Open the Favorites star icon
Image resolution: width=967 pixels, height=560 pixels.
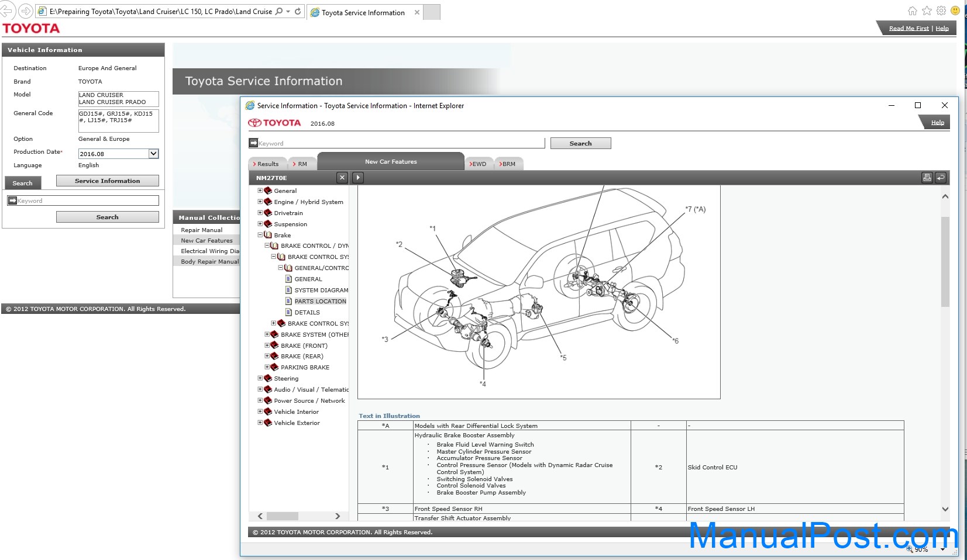[927, 11]
